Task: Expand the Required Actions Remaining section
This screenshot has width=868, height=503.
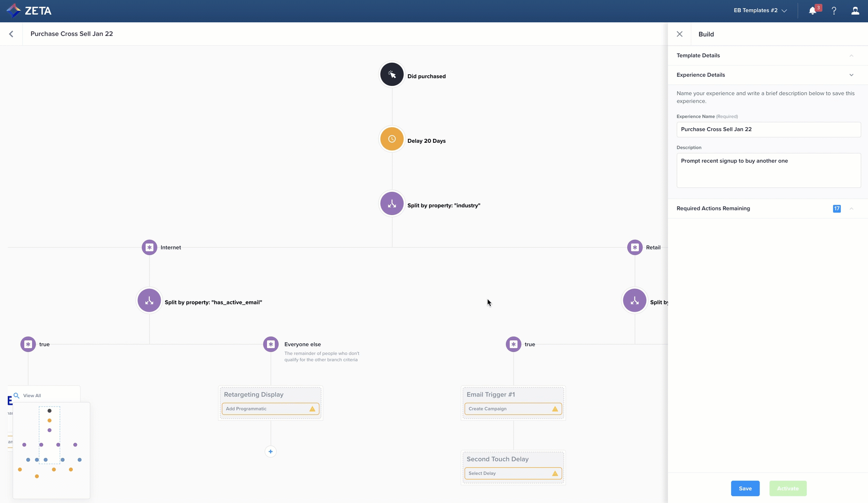Action: [x=851, y=209]
